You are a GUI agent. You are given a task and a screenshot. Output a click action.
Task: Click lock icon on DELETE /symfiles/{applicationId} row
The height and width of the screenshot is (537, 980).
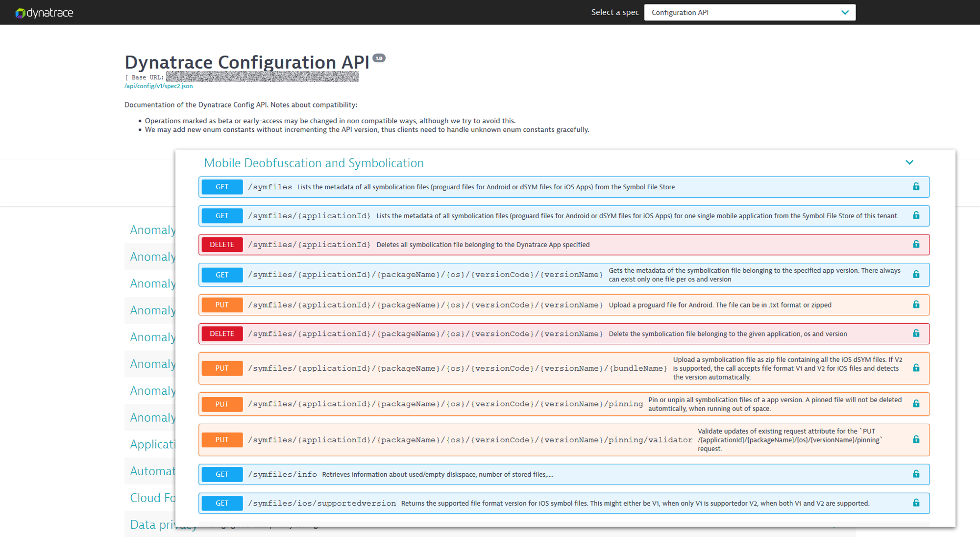pyautogui.click(x=916, y=244)
